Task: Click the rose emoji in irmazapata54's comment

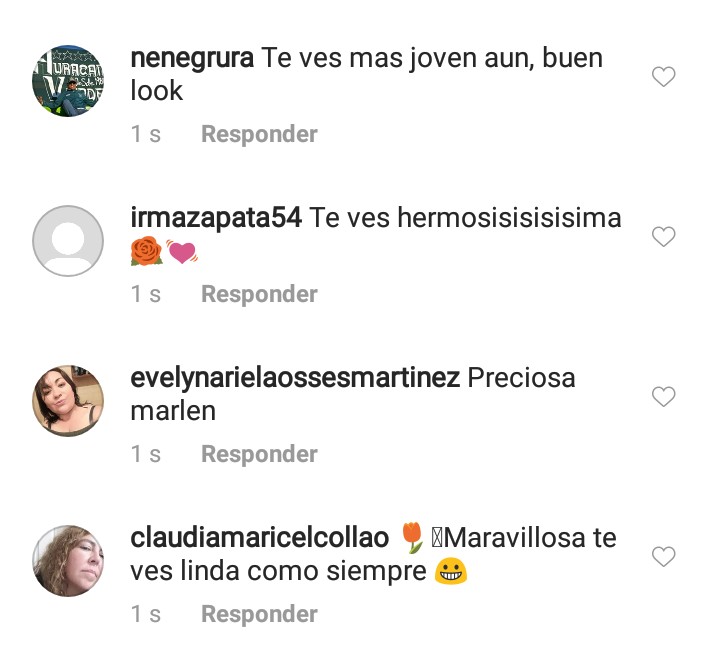Action: coord(146,251)
